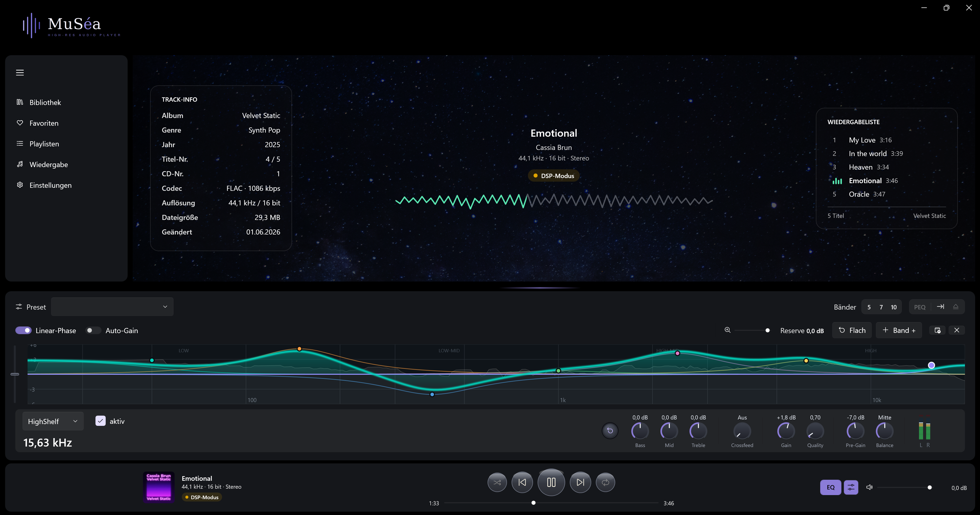Toggle the DSP sliders button
Viewport: 980px width, 515px height.
point(851,487)
